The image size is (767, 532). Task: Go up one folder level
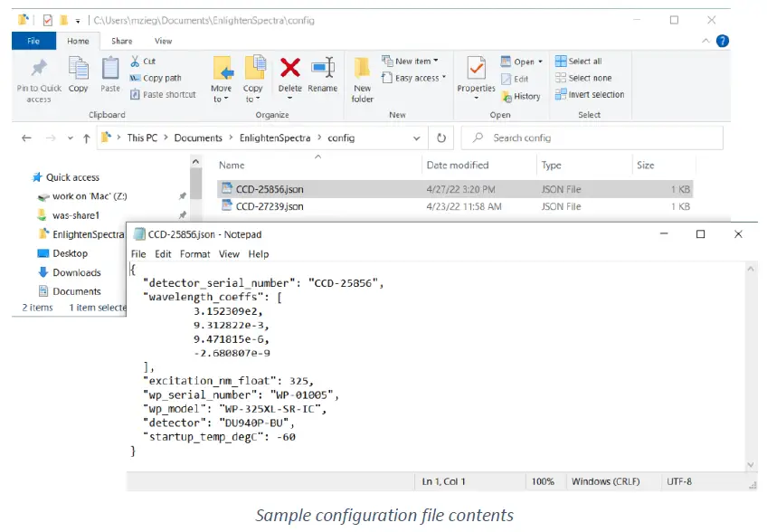point(86,138)
